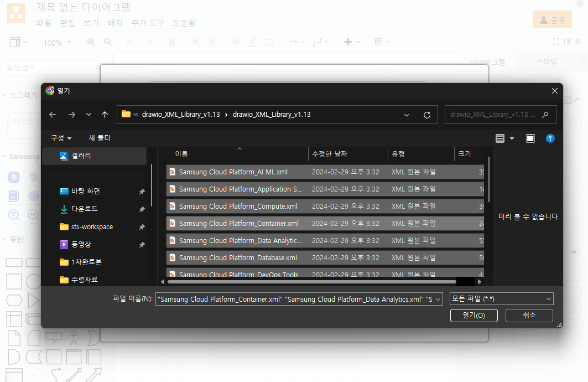This screenshot has width=588, height=382.
Task: Click zoom out magnifier in draw.io toolbar
Action: pos(108,42)
